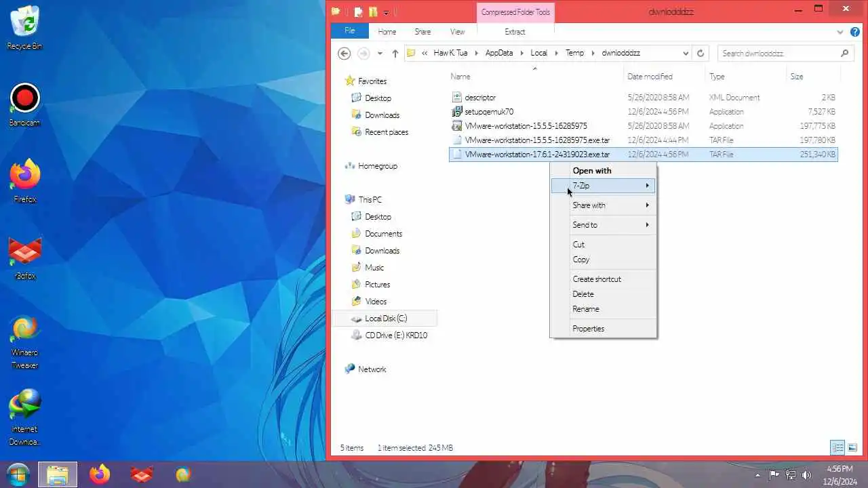
Task: Open the Extract ribbon tab
Action: click(515, 32)
